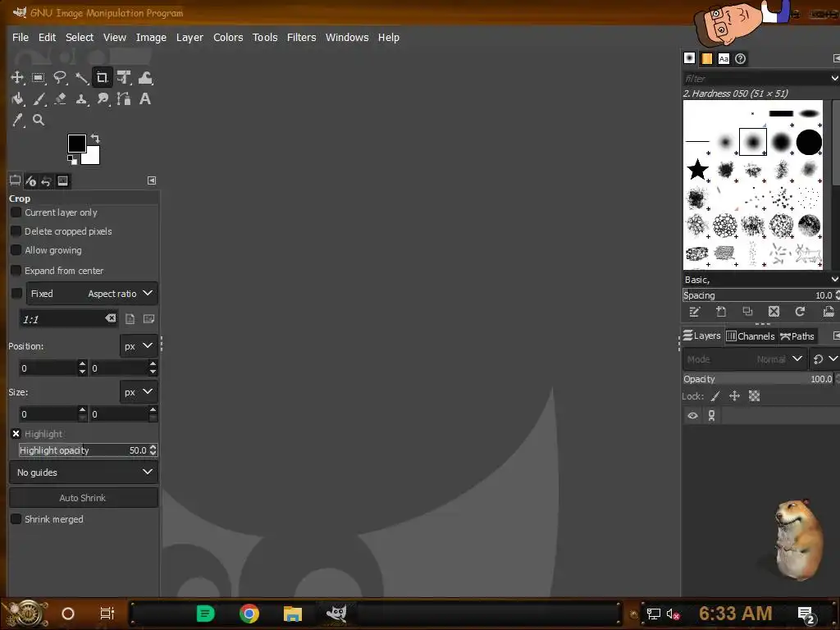Select the Text tool

(x=145, y=98)
